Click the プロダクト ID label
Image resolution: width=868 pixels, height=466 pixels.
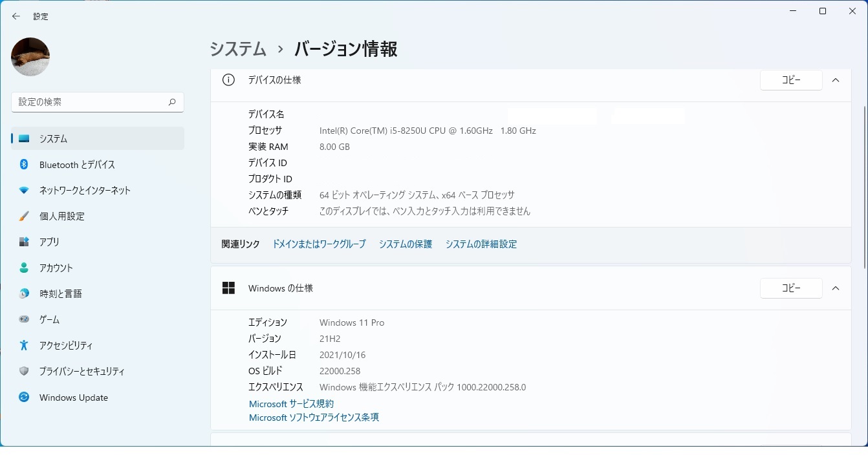click(270, 179)
